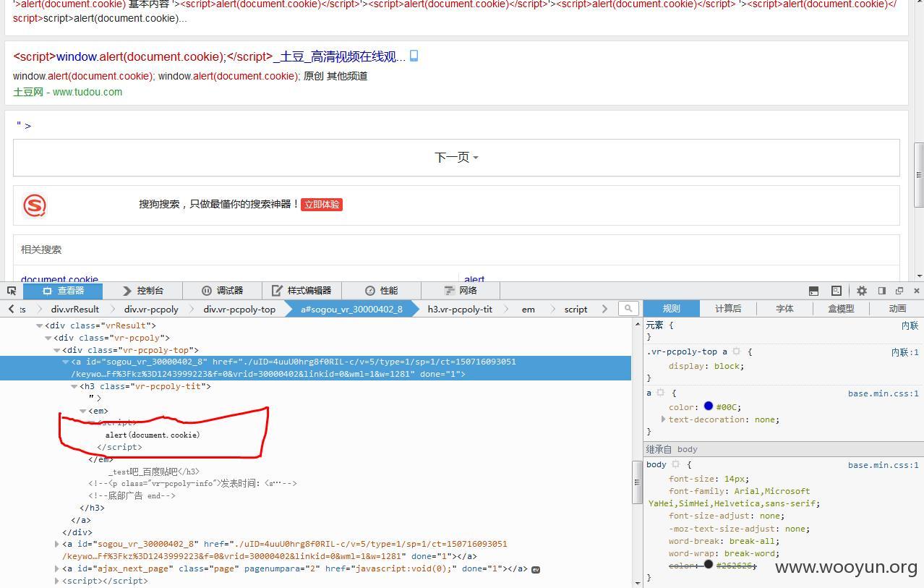
Task: Expand the second a sogou_vr_30000402_8 node
Action: (x=56, y=544)
